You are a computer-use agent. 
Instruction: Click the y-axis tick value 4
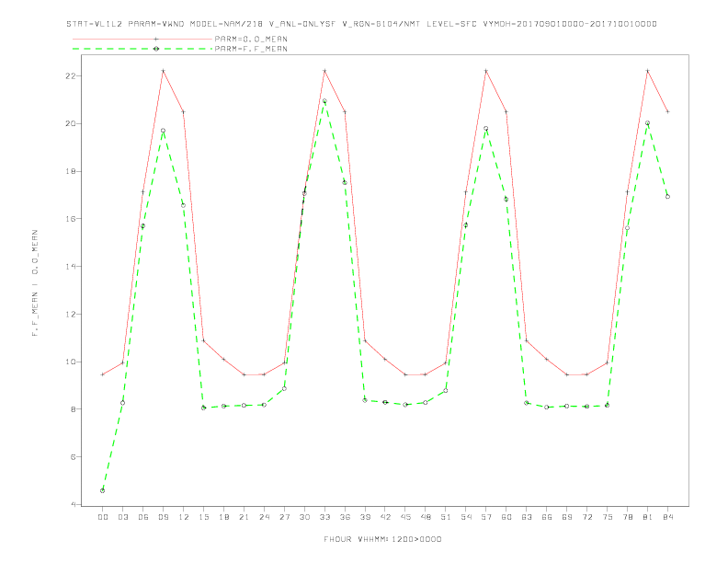[73, 504]
